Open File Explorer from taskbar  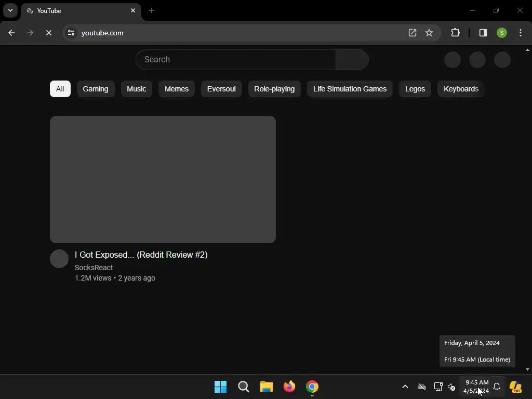tap(267, 387)
